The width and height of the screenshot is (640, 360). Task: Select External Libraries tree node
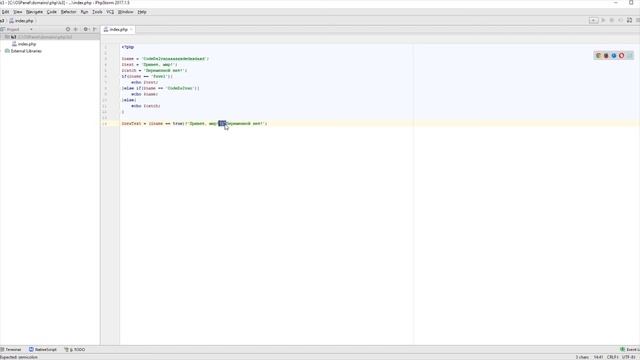[23, 51]
